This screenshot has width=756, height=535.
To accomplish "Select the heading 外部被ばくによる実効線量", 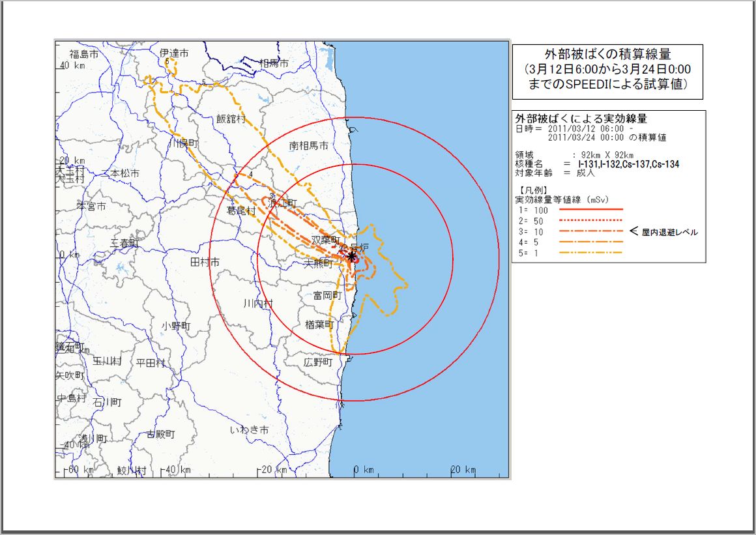I will click(581, 119).
